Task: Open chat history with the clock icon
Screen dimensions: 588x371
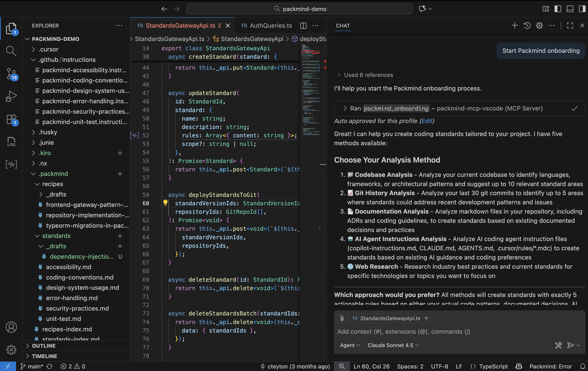Action: (x=527, y=25)
